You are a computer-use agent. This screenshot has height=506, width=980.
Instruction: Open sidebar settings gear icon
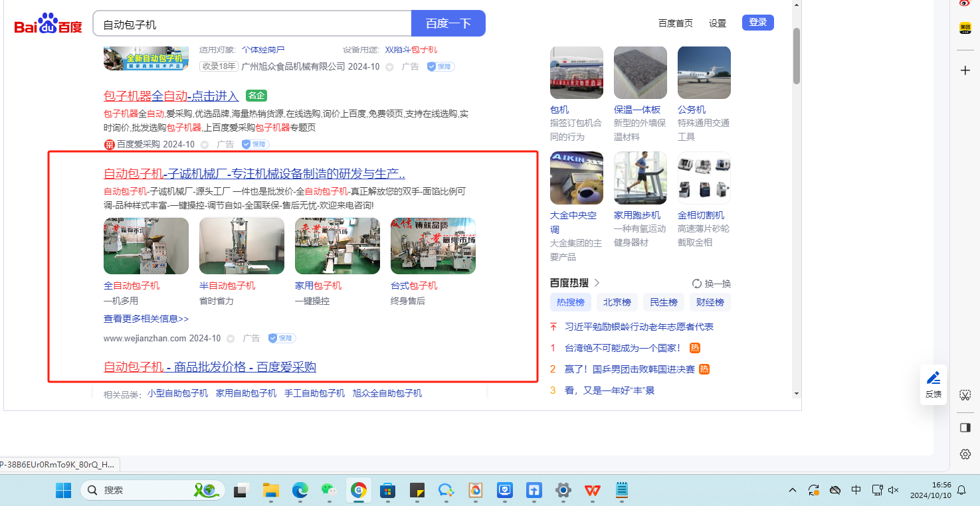pos(965,455)
